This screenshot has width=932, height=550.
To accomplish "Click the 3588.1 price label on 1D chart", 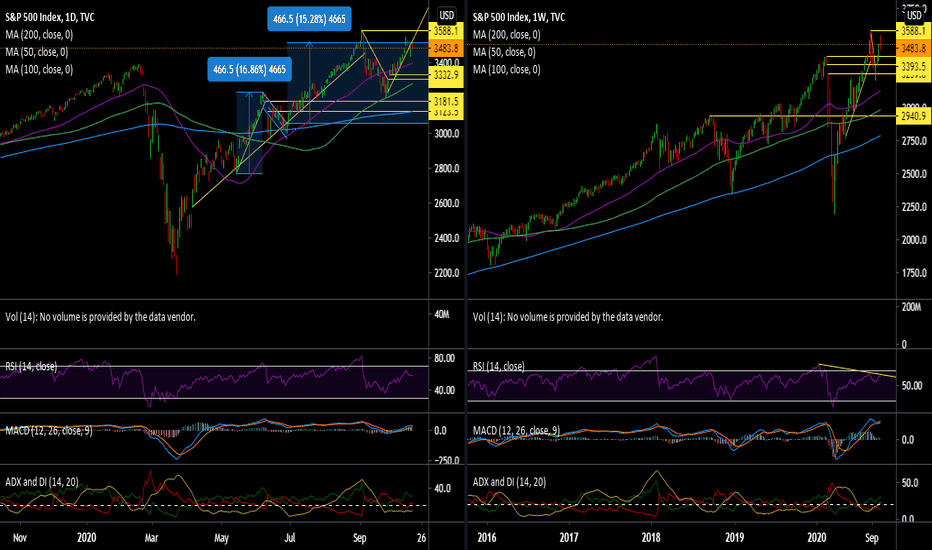I will tap(446, 31).
